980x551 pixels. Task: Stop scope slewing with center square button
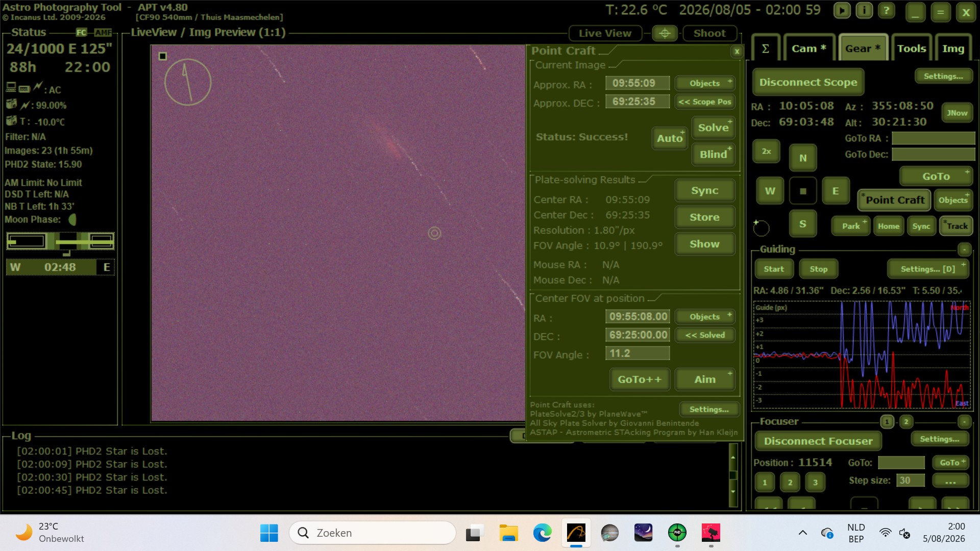[x=803, y=191]
